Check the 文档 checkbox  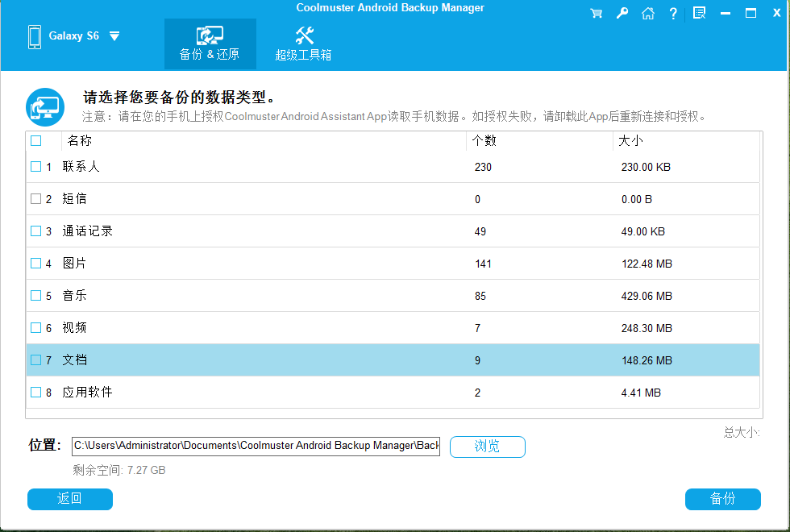(x=35, y=360)
